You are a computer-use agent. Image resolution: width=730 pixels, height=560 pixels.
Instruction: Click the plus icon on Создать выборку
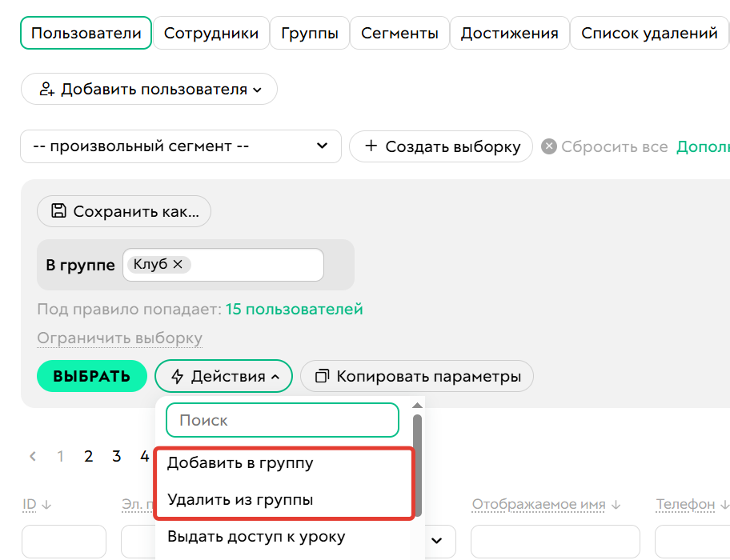(371, 146)
